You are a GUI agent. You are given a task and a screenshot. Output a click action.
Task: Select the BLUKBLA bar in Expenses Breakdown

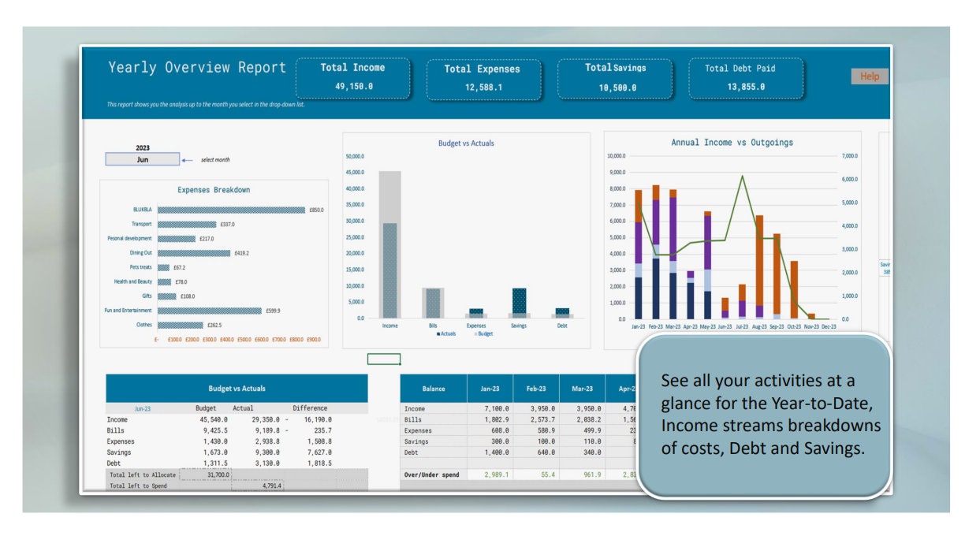(x=233, y=210)
